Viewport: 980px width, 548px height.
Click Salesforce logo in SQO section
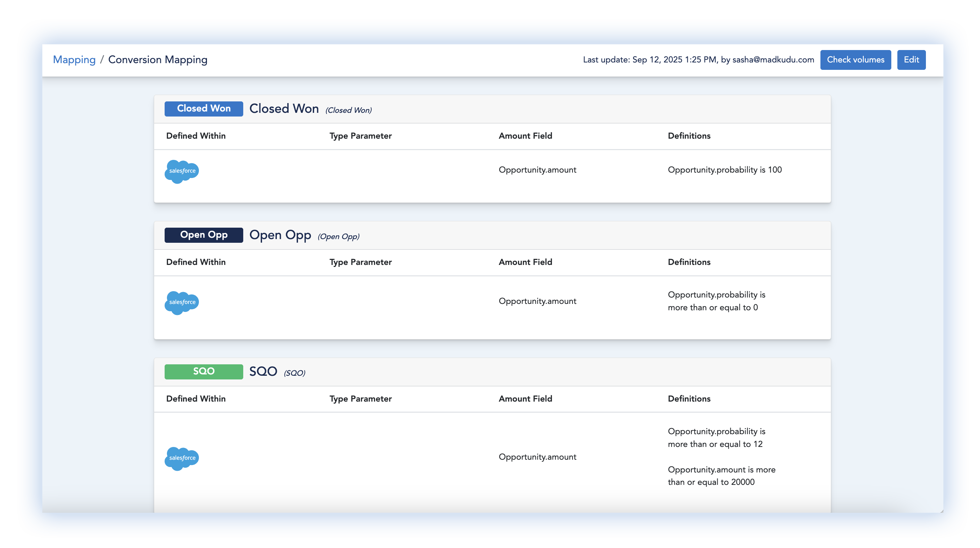coord(181,458)
